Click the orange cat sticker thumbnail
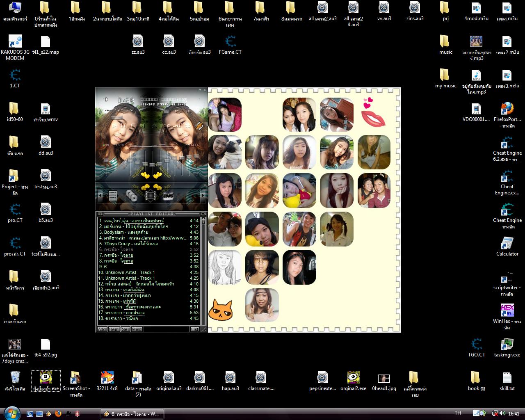 tap(220, 310)
